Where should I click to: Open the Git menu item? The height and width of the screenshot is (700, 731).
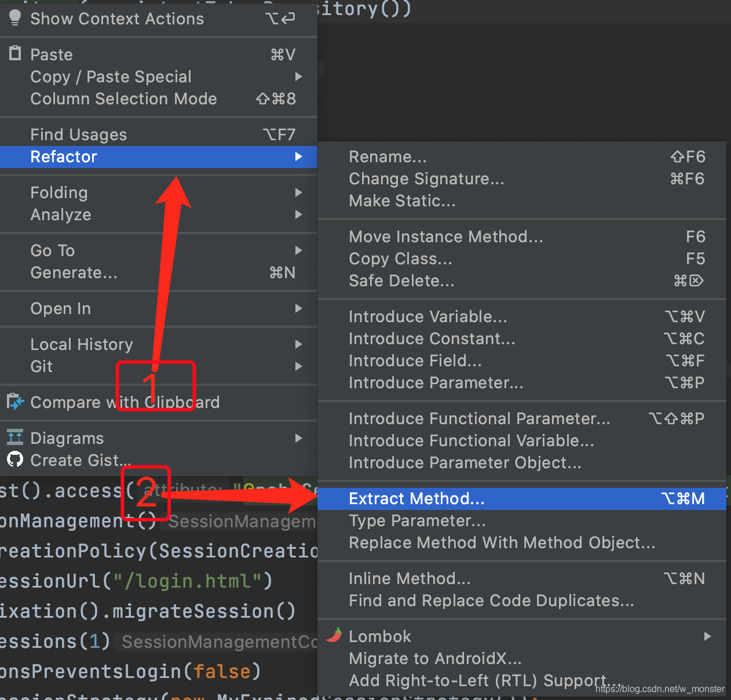[x=159, y=366]
